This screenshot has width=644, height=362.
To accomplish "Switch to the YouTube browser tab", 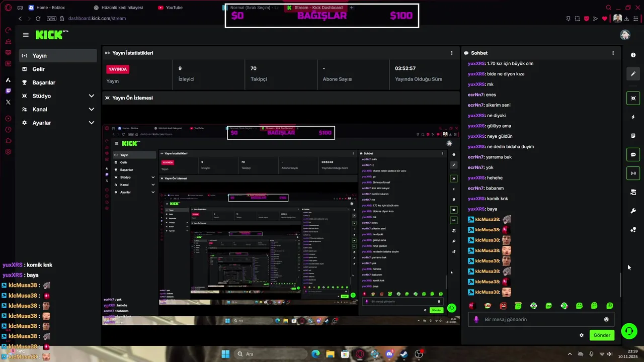I will [x=170, y=8].
